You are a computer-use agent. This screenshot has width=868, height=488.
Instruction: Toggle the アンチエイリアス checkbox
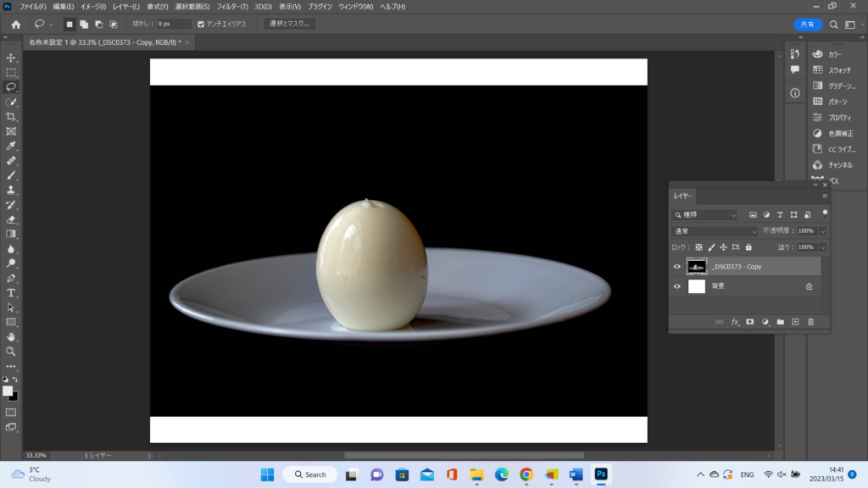click(x=200, y=25)
